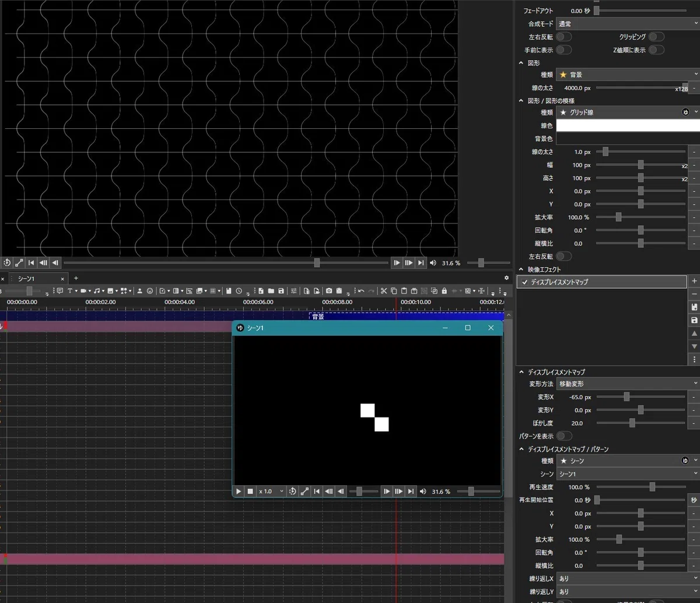Add an audio item with music note icon
700x603 pixels.
[98, 290]
